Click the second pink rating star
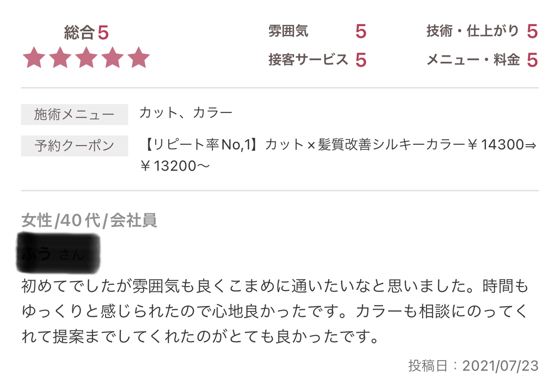This screenshot has height=392, width=560. pos(60,58)
